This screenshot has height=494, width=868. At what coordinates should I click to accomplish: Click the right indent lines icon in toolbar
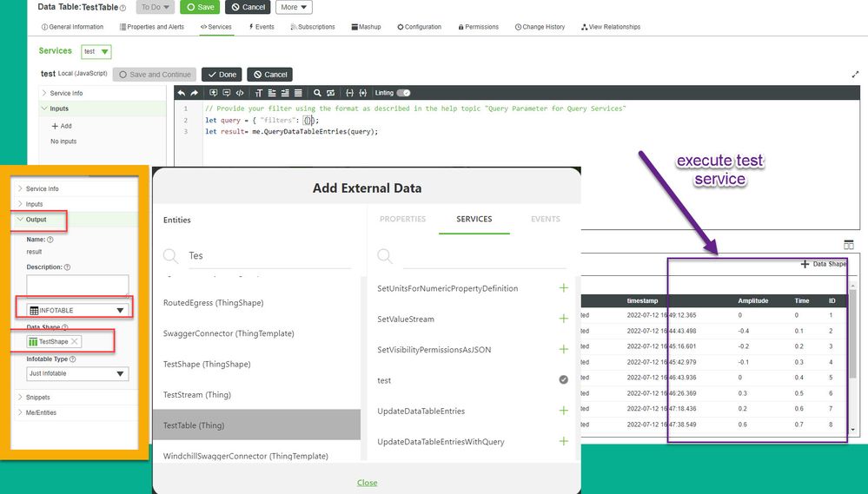coord(285,93)
